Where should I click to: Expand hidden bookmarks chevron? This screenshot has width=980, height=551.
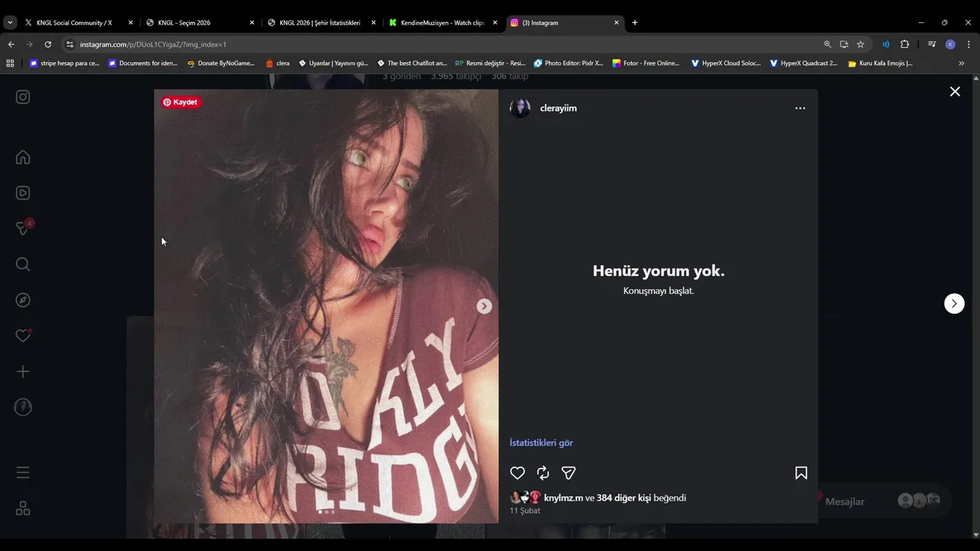962,64
